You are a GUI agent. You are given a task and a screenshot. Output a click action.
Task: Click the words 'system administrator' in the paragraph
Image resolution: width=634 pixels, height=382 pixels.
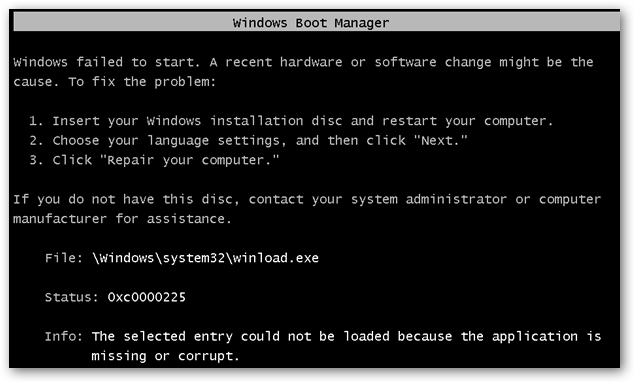(x=429, y=199)
